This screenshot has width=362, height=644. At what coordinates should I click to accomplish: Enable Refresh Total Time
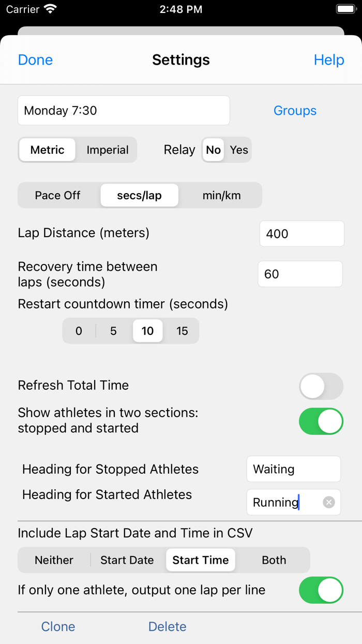coord(321,386)
